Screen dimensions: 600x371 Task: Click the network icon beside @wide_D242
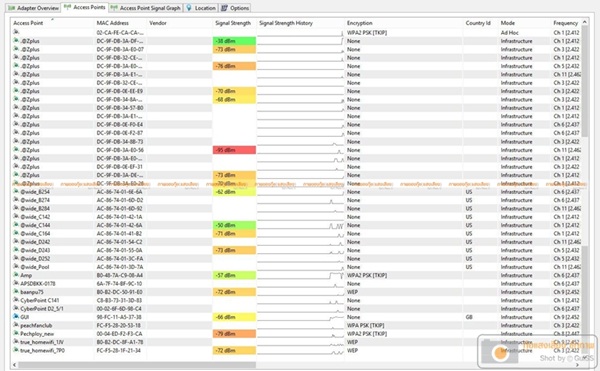tap(16, 242)
